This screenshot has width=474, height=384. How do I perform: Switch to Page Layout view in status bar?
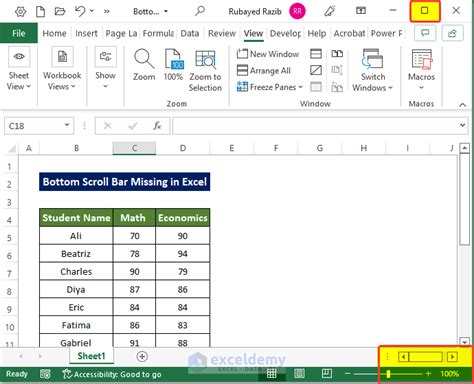299,374
